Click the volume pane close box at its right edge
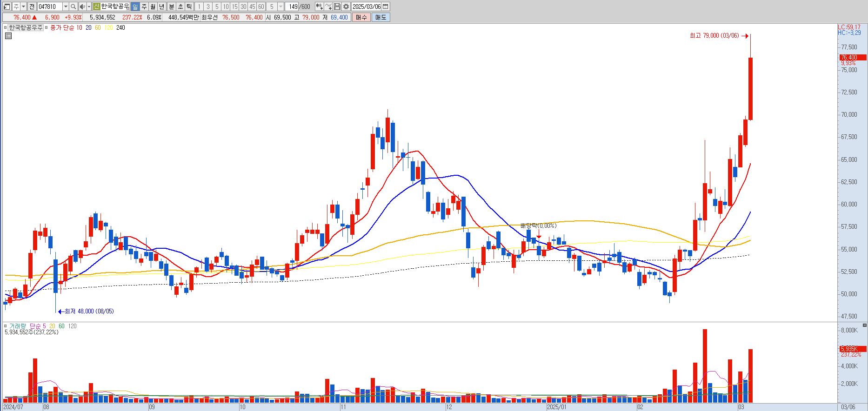The width and height of the screenshot is (868, 411). tap(865, 325)
